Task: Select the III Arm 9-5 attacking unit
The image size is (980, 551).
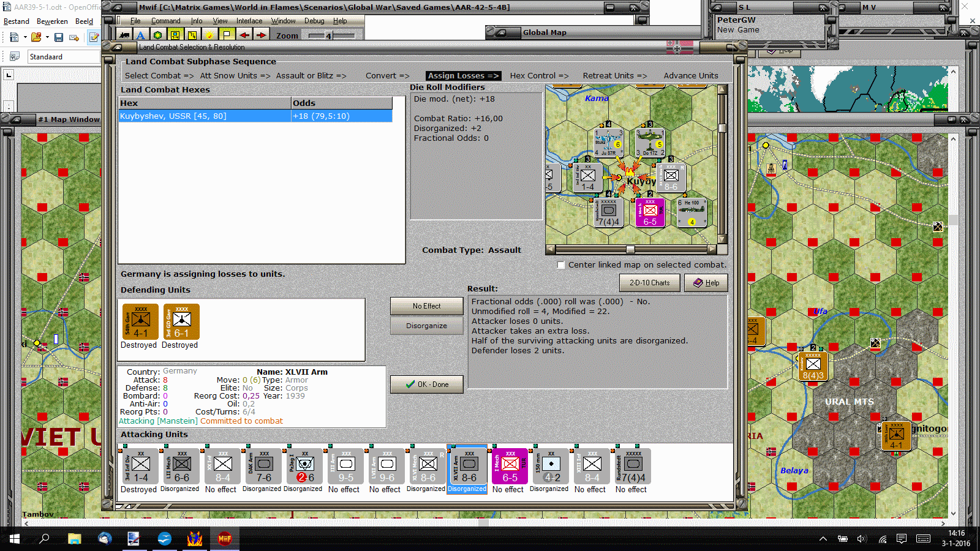Action: point(346,467)
